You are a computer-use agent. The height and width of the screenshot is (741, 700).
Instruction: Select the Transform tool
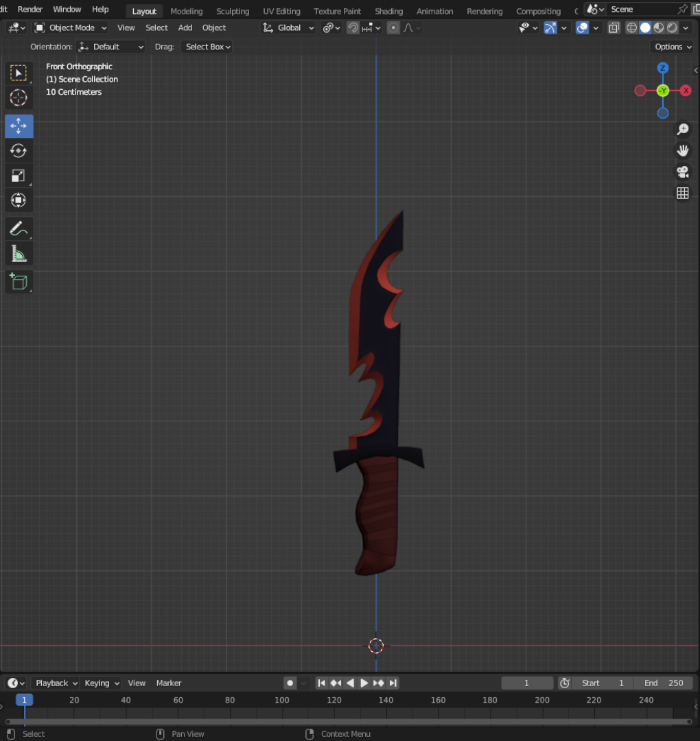point(19,200)
